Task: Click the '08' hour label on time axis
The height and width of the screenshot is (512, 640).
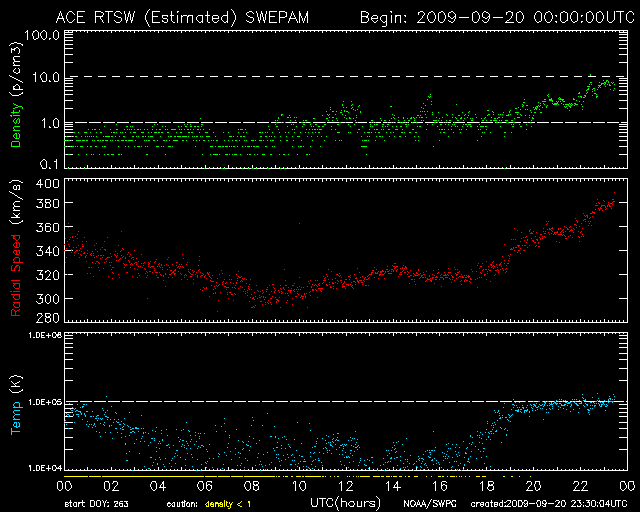Action: coord(252,486)
